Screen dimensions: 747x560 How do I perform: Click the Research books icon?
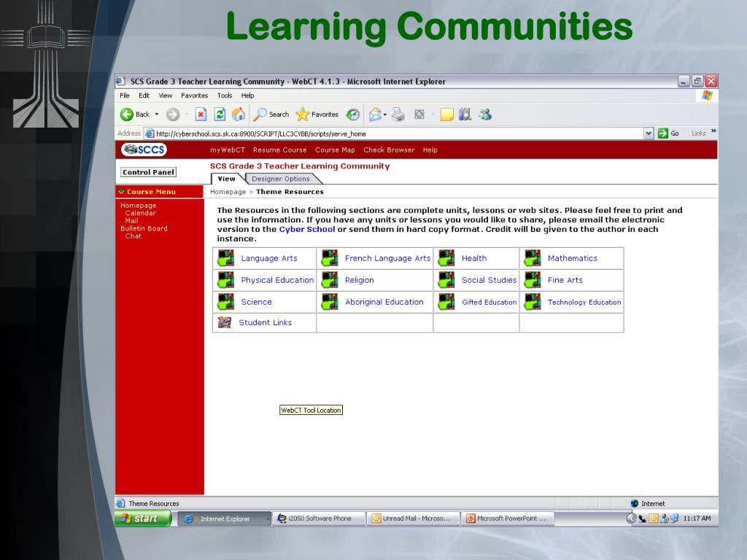(x=465, y=114)
